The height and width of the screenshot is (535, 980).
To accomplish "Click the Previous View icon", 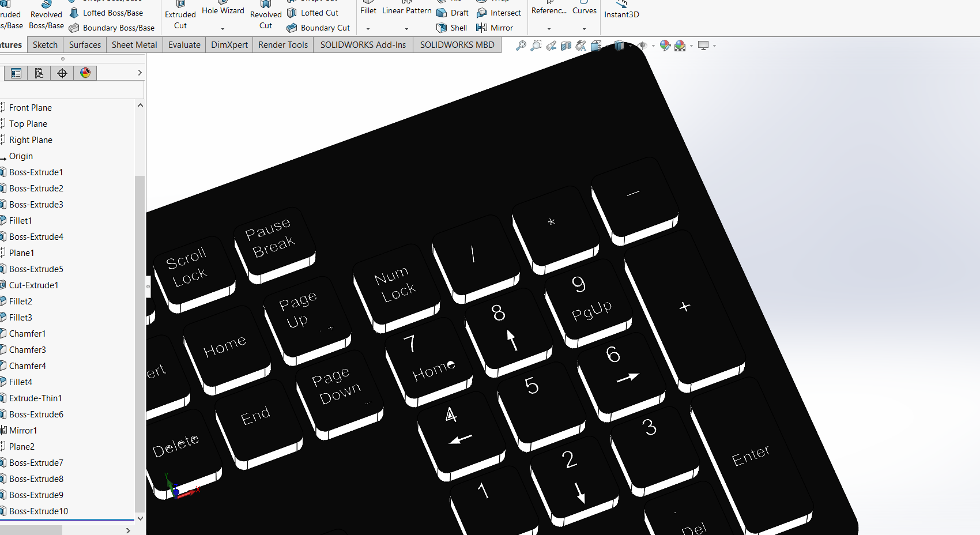I will click(551, 46).
